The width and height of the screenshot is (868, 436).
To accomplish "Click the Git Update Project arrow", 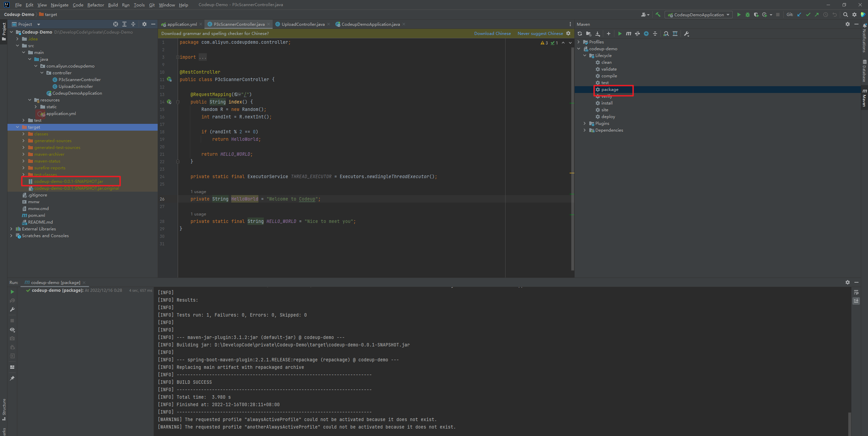I will [x=799, y=15].
